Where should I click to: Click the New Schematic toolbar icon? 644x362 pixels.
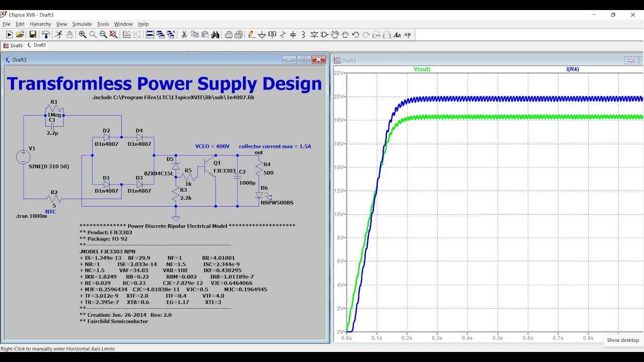click(10, 35)
